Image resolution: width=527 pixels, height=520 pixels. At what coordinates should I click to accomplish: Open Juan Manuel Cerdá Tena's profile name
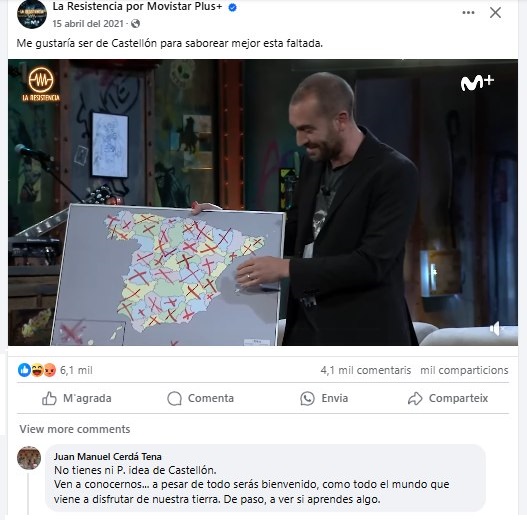(x=108, y=456)
